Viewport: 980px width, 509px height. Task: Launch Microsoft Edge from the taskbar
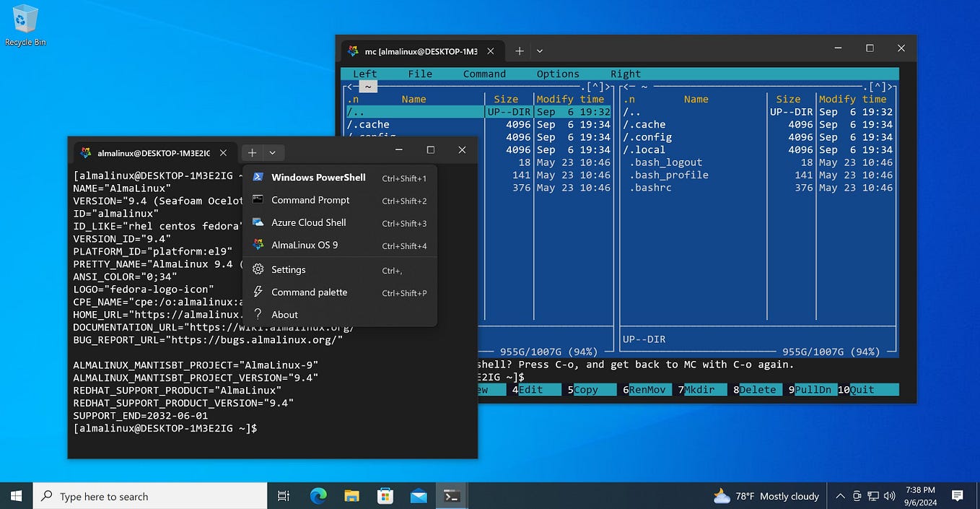(318, 496)
